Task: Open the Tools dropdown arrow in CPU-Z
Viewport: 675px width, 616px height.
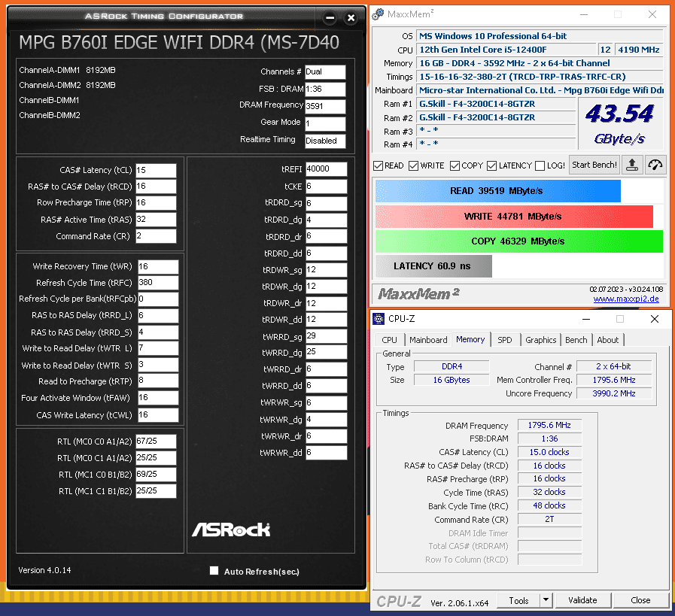Action: 546,599
